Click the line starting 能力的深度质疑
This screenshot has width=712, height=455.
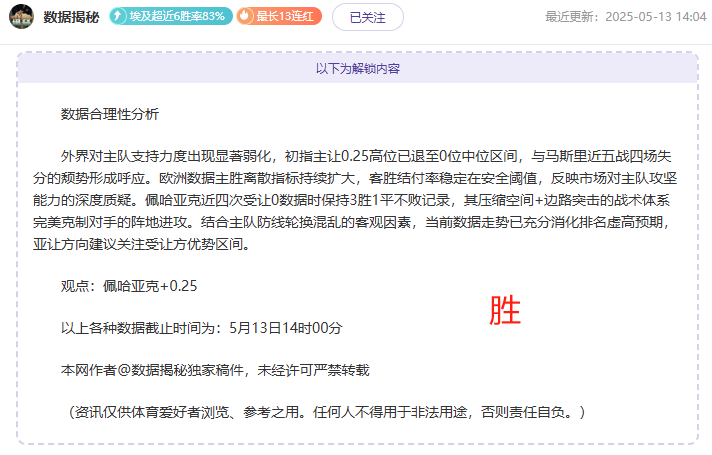pyautogui.click(x=351, y=200)
